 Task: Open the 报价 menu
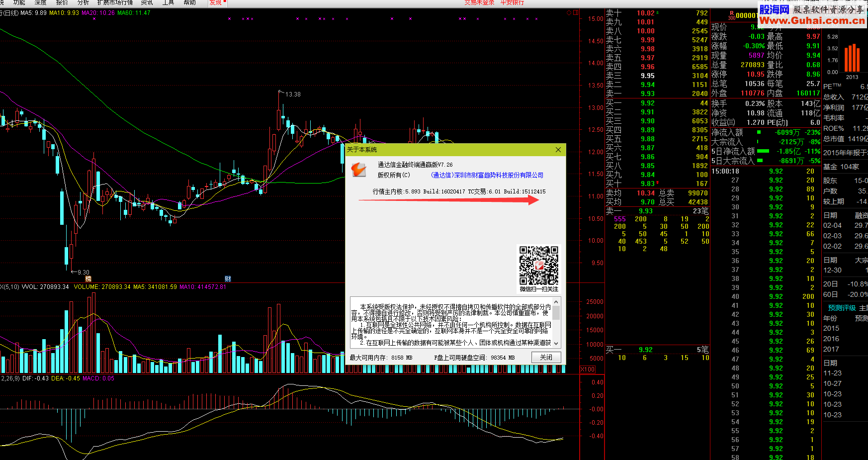62,2
